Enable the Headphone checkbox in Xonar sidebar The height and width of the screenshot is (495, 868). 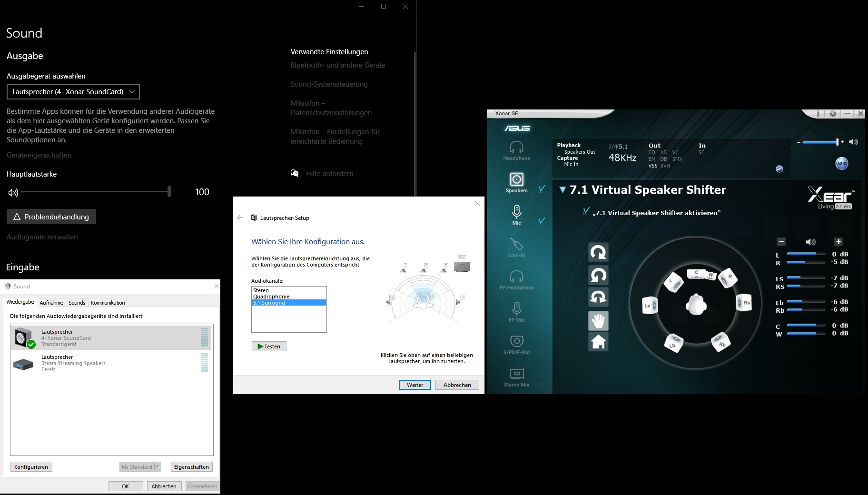pos(541,158)
